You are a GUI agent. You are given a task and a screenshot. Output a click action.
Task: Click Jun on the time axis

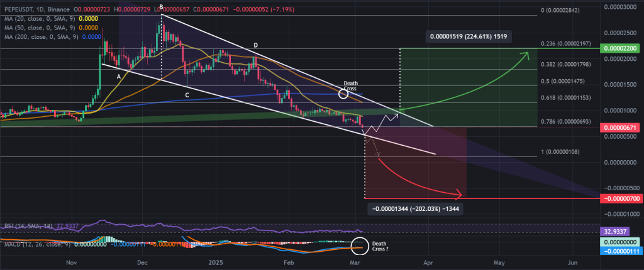(x=572, y=262)
